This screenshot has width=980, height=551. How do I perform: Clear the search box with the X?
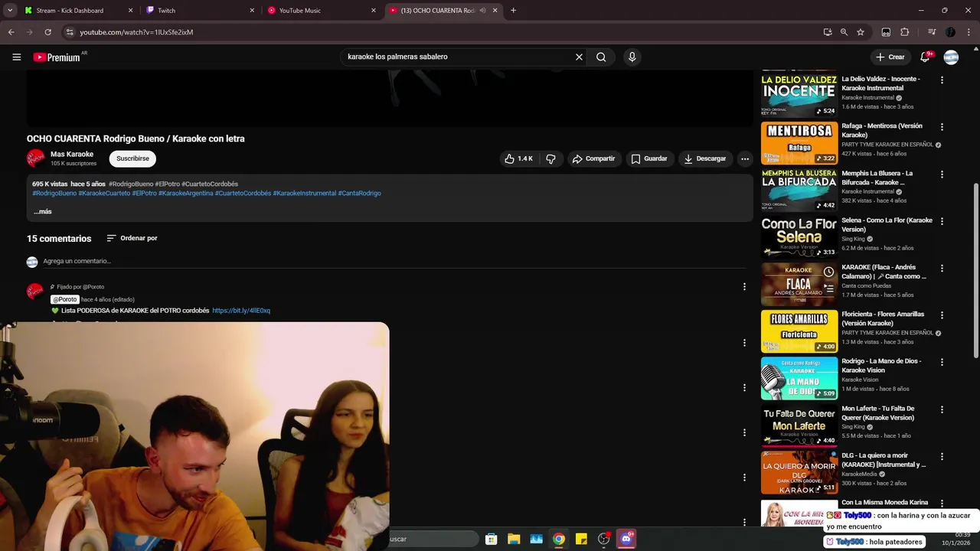click(579, 57)
